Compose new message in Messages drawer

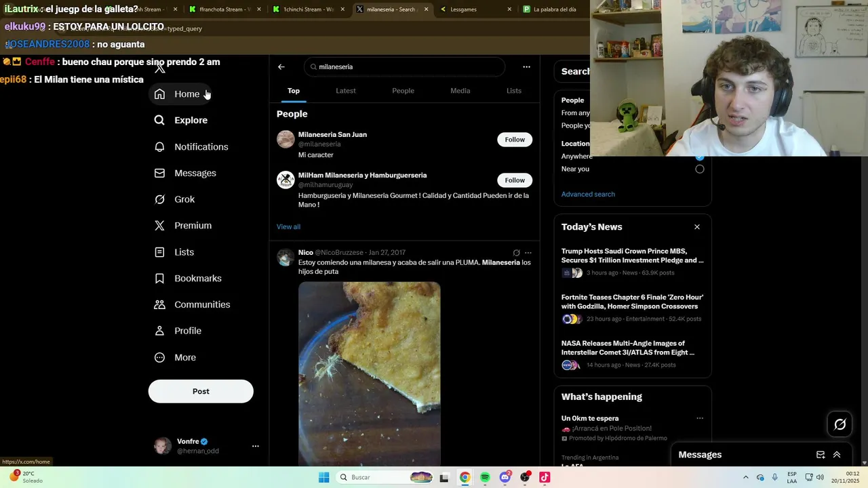pos(821,455)
